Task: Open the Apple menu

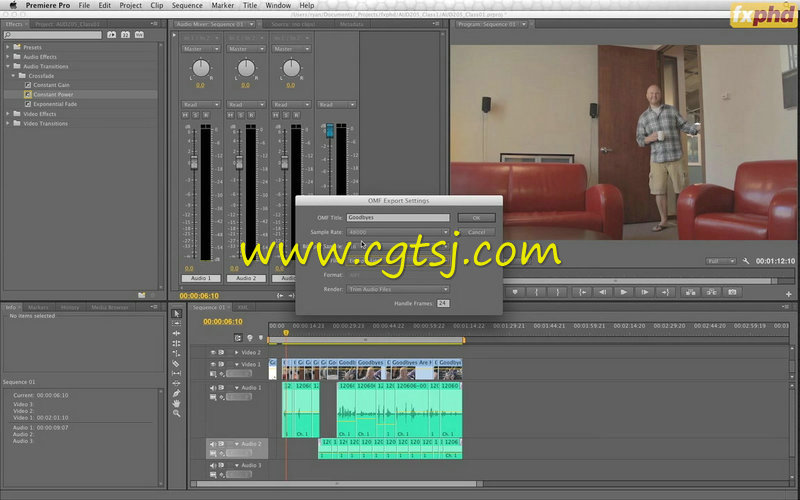Action: click(13, 5)
